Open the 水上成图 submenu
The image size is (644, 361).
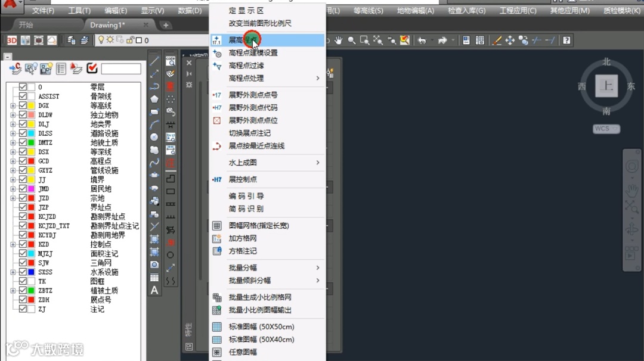click(x=267, y=163)
